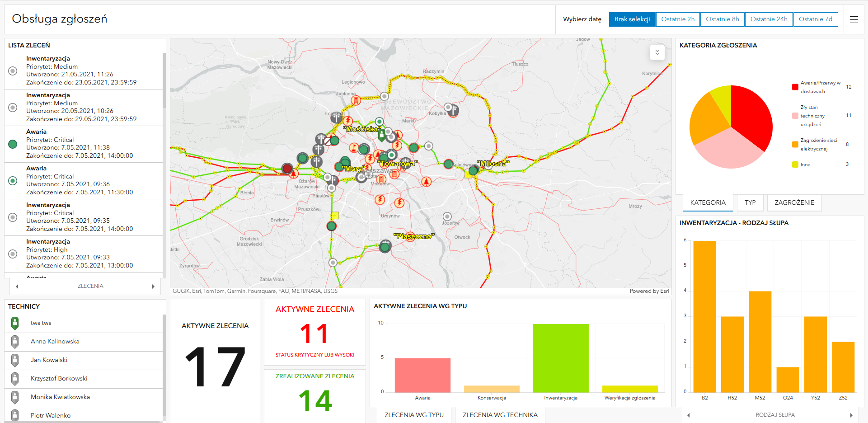Viewport: 868px width, 423px height.
Task: Click the green Inwentaryzacja bar in chart
Action: click(560, 358)
